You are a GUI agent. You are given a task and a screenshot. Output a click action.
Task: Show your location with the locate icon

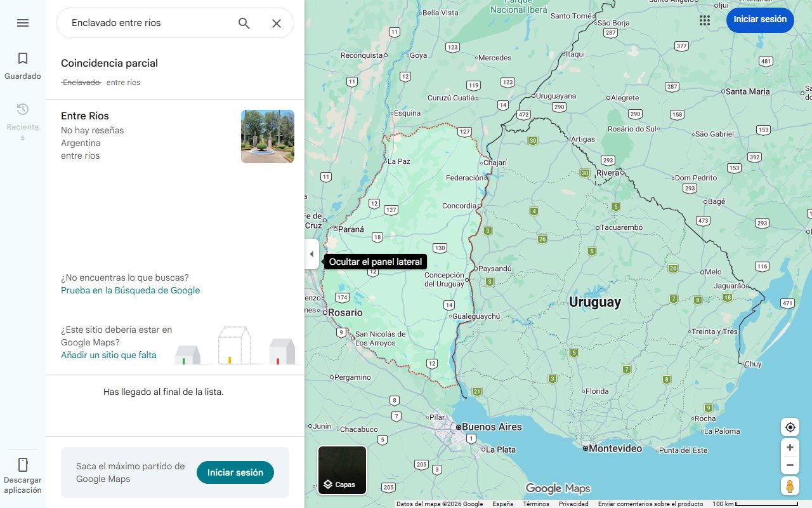coord(790,427)
